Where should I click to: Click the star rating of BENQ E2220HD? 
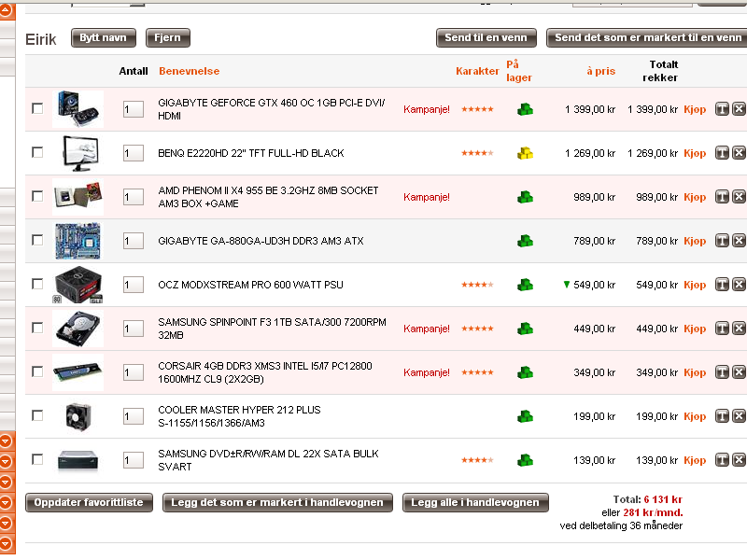click(477, 153)
